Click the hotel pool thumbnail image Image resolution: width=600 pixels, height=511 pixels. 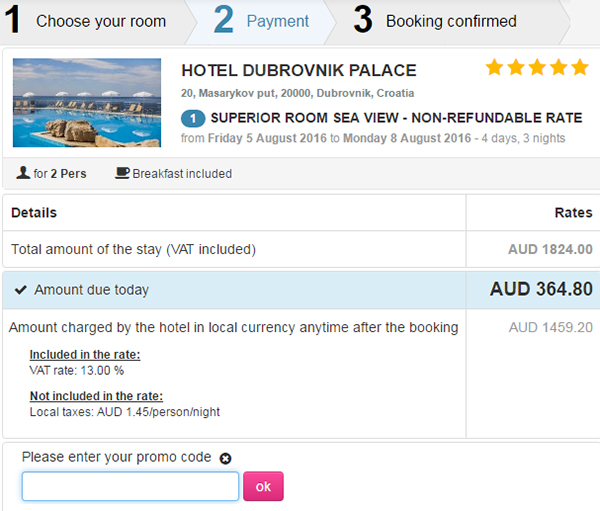coord(86,102)
